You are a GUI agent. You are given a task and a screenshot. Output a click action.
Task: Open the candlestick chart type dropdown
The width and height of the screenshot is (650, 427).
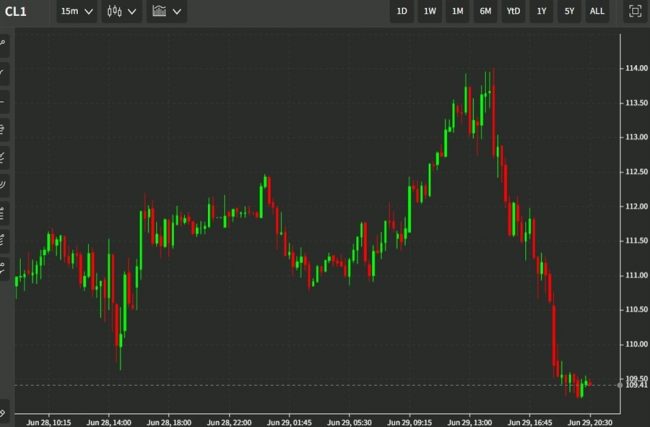121,12
